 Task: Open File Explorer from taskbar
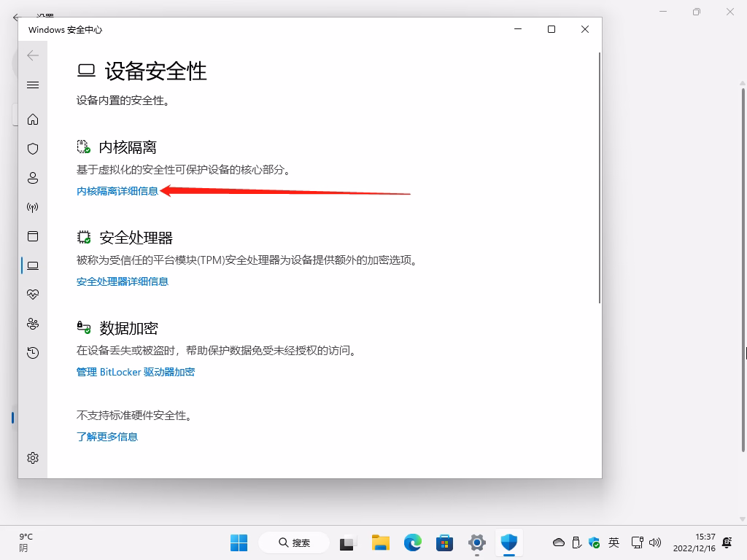[x=380, y=542]
